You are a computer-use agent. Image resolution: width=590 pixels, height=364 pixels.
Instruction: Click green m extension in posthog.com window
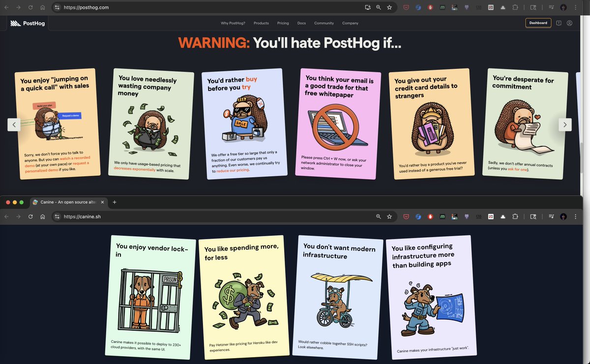(442, 8)
